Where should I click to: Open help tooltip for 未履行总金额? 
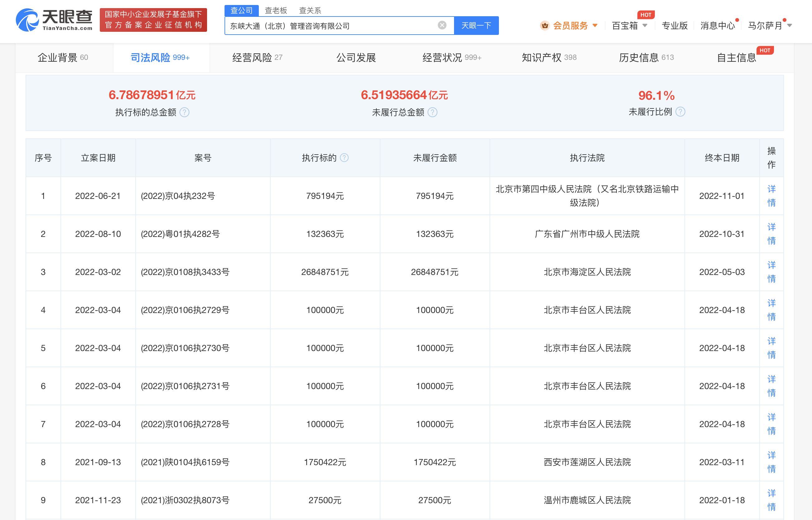point(433,113)
